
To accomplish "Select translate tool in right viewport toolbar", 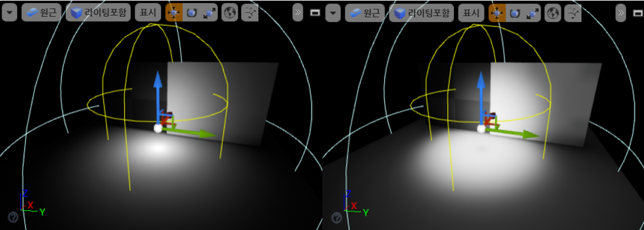I will [x=498, y=13].
